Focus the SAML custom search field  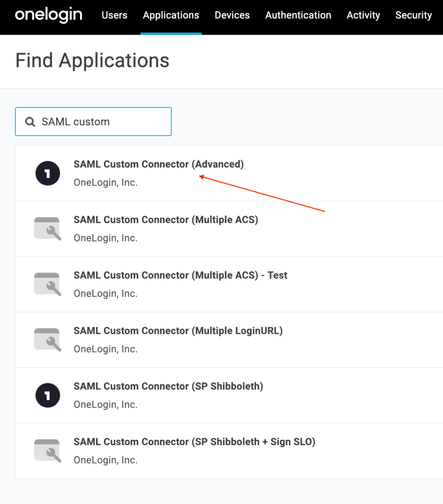93,122
